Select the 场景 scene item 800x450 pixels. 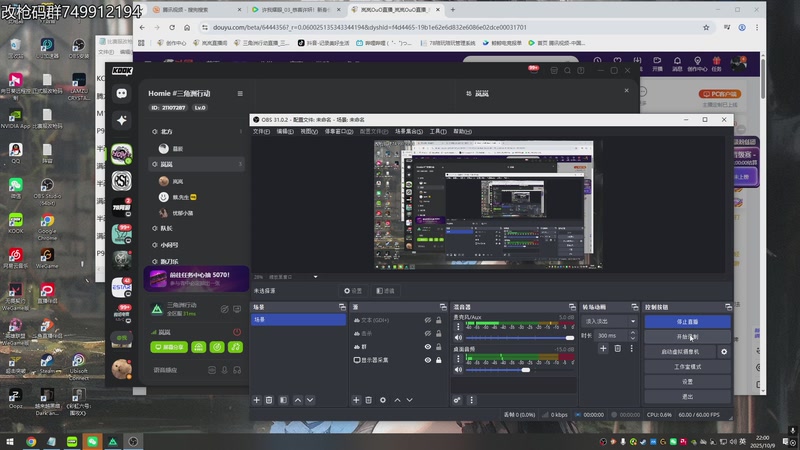pos(298,319)
